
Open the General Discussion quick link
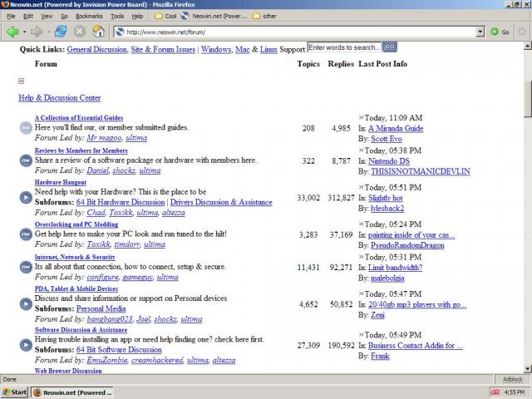click(x=96, y=50)
